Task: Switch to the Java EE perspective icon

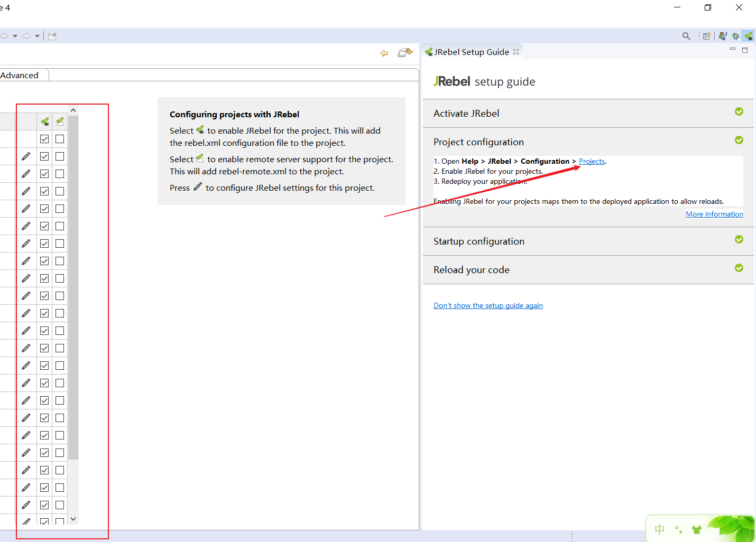Action: tap(723, 36)
